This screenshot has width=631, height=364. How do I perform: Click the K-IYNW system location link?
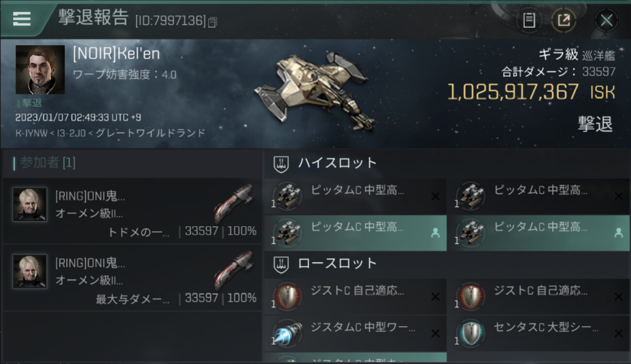31,133
